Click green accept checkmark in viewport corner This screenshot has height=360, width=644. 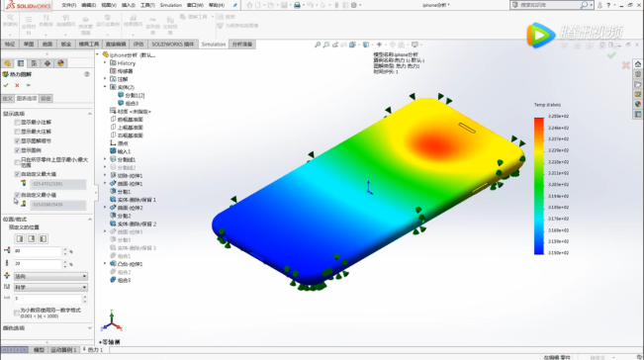tap(611, 55)
